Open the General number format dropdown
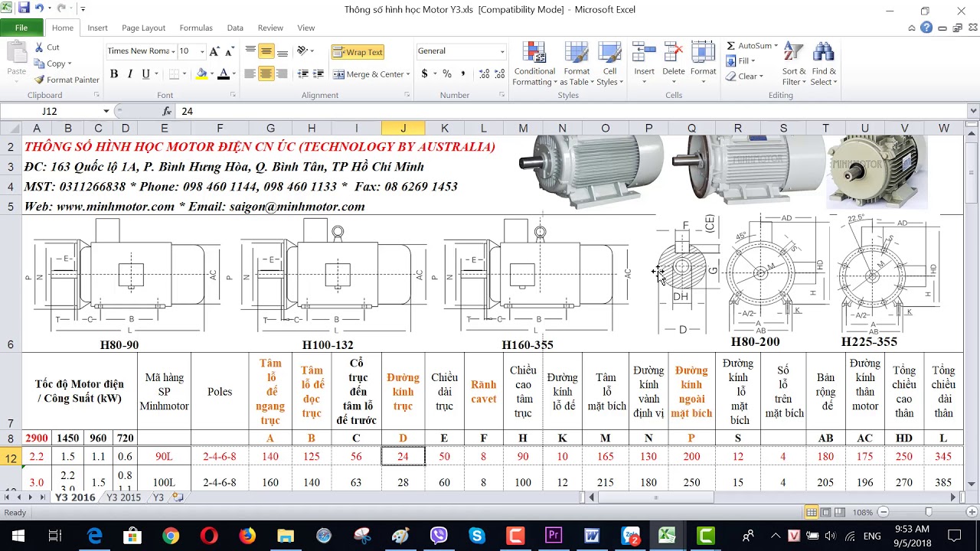 click(x=502, y=51)
